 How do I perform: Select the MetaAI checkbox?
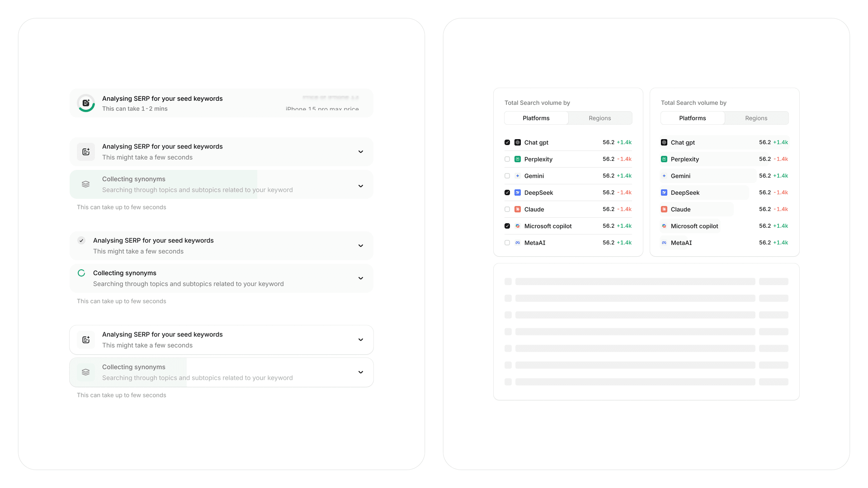(x=507, y=243)
